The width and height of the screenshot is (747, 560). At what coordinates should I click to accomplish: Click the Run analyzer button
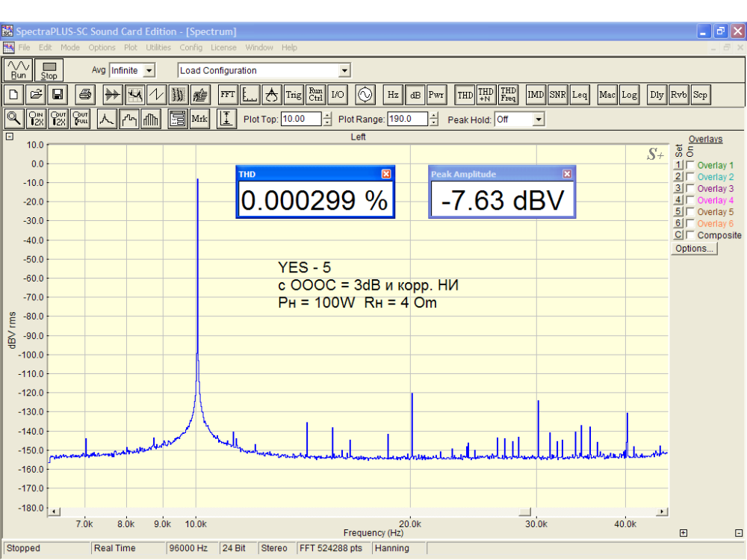click(x=17, y=70)
